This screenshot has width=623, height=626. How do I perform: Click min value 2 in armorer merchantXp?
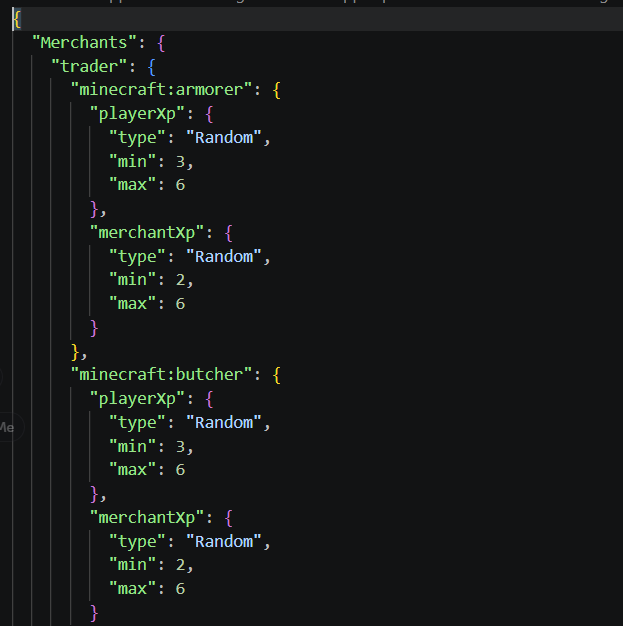pos(181,280)
